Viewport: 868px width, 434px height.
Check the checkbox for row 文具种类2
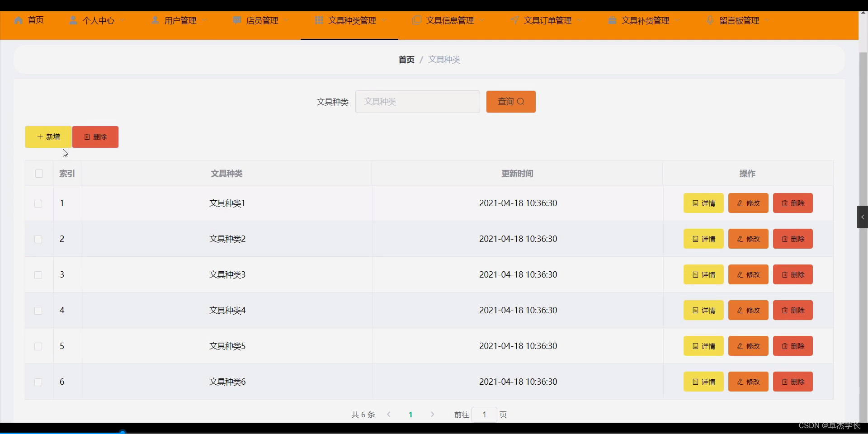[x=38, y=239]
